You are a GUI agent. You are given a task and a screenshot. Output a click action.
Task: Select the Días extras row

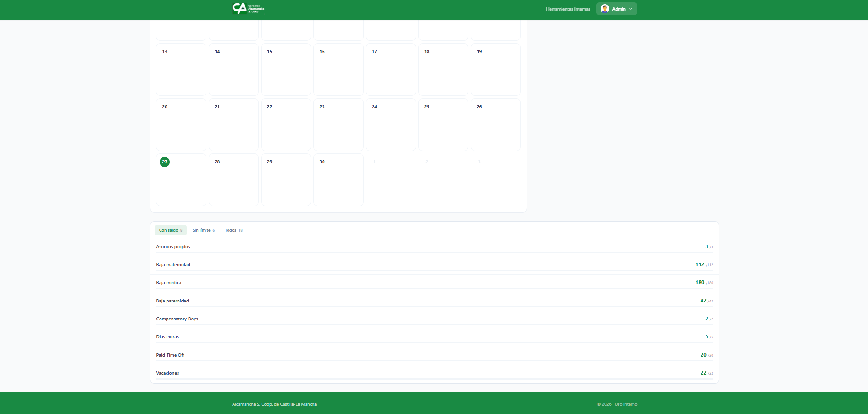pyautogui.click(x=434, y=337)
